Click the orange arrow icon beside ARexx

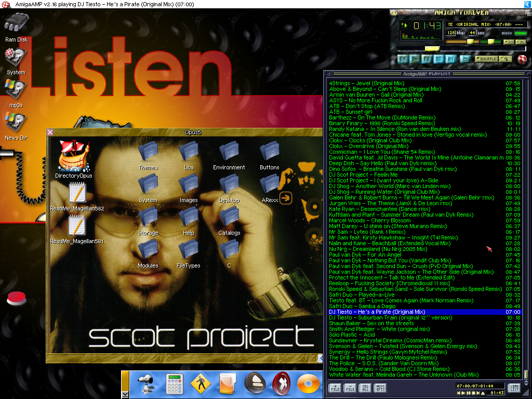286,197
